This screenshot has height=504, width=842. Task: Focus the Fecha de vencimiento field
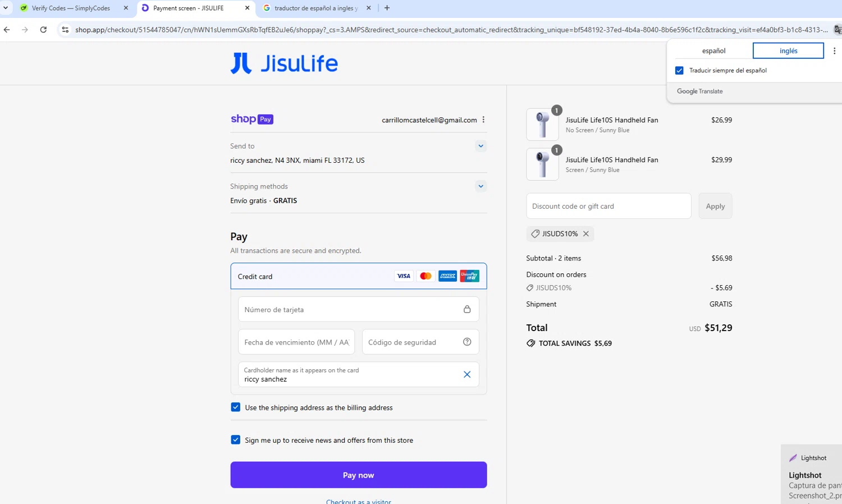pos(296,342)
